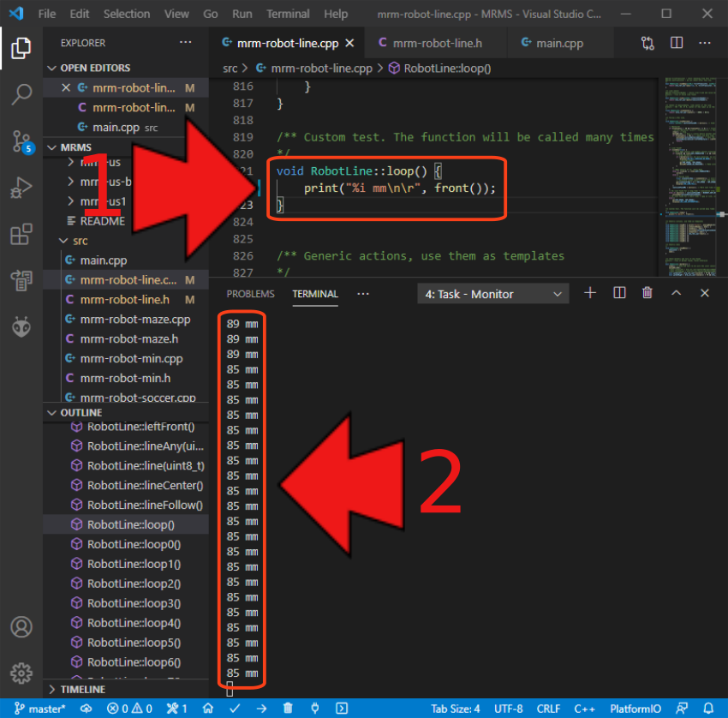Kill terminal using the trash icon

[x=647, y=293]
